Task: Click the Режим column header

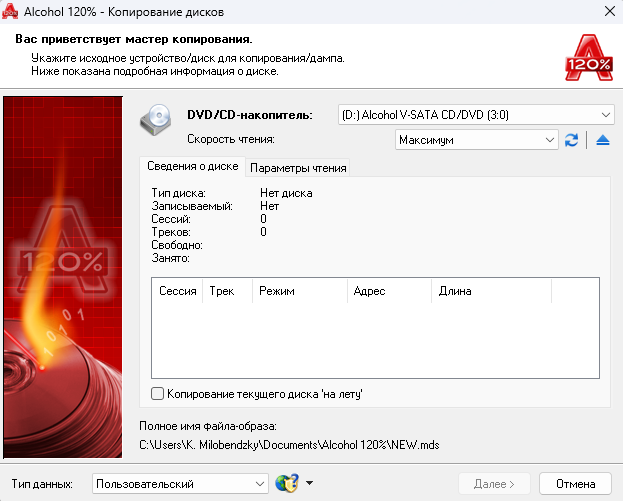Action: click(300, 291)
